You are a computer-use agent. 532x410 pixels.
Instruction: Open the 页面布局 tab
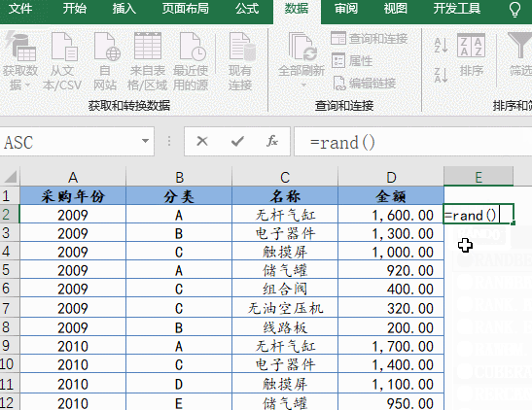(x=185, y=9)
